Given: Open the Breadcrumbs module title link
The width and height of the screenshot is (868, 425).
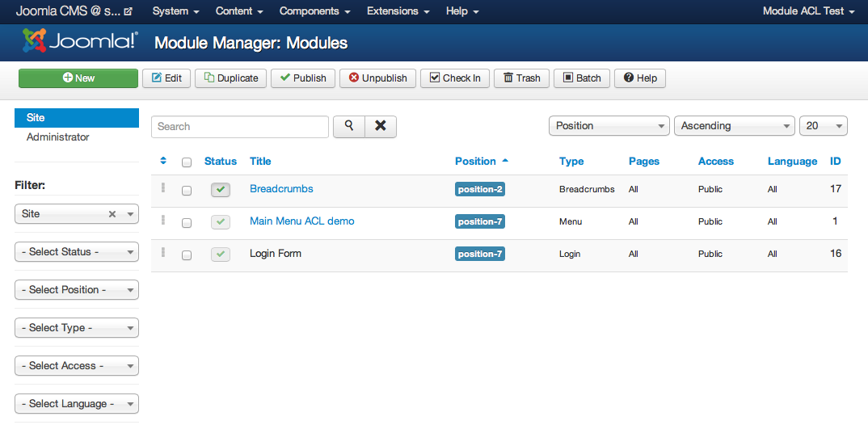Looking at the screenshot, I should click(x=281, y=189).
